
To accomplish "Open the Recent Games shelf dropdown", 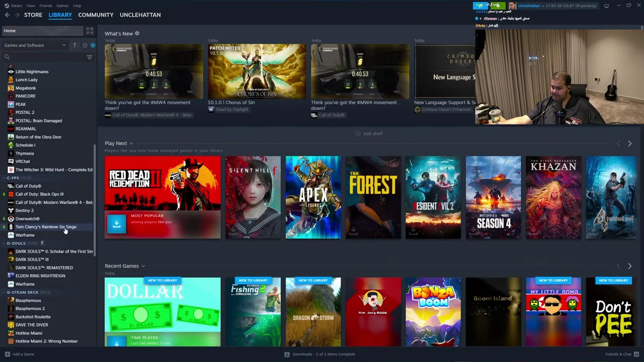I will [x=143, y=266].
